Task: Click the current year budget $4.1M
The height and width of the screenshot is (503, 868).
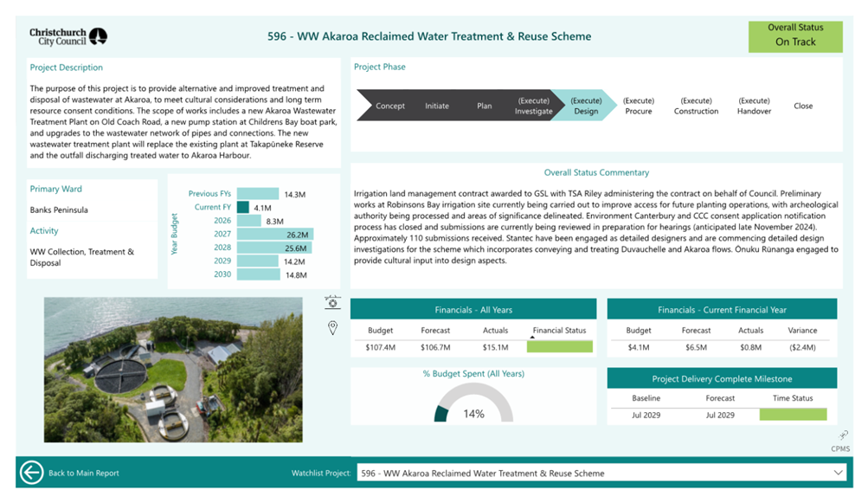Action: [x=639, y=347]
